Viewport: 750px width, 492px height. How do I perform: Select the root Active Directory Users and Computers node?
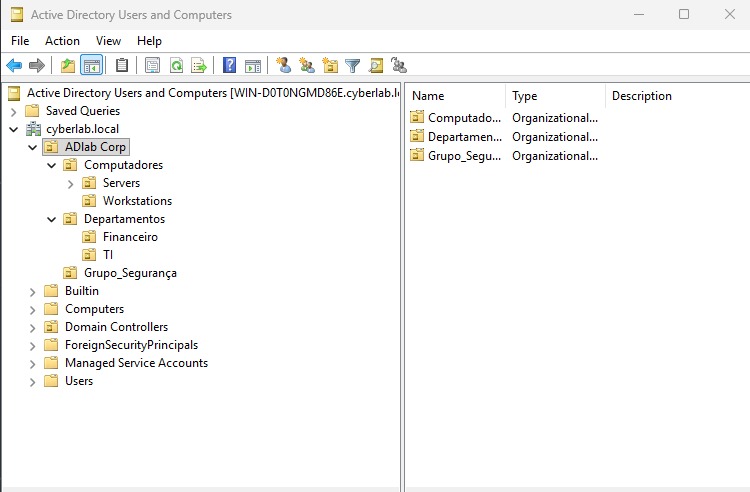pos(213,93)
